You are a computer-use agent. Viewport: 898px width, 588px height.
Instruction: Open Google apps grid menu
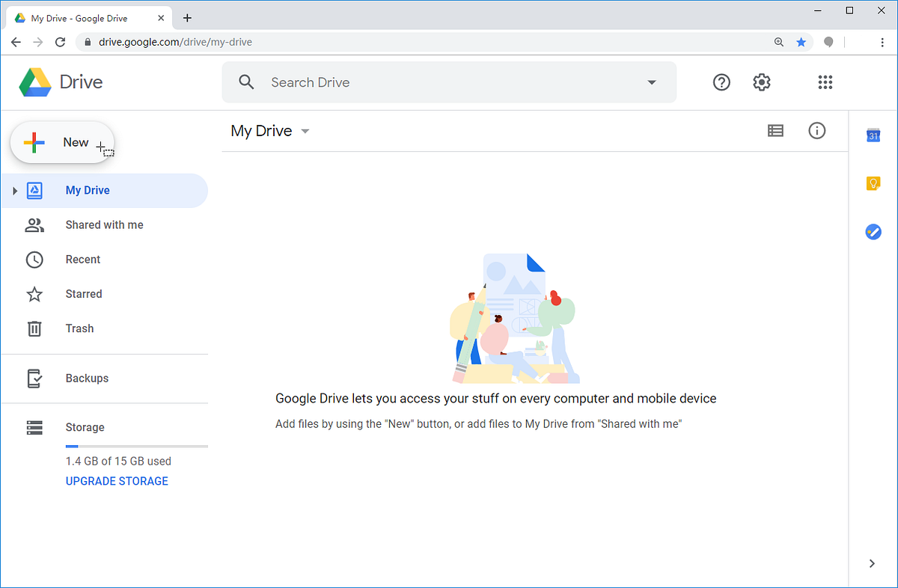(825, 82)
